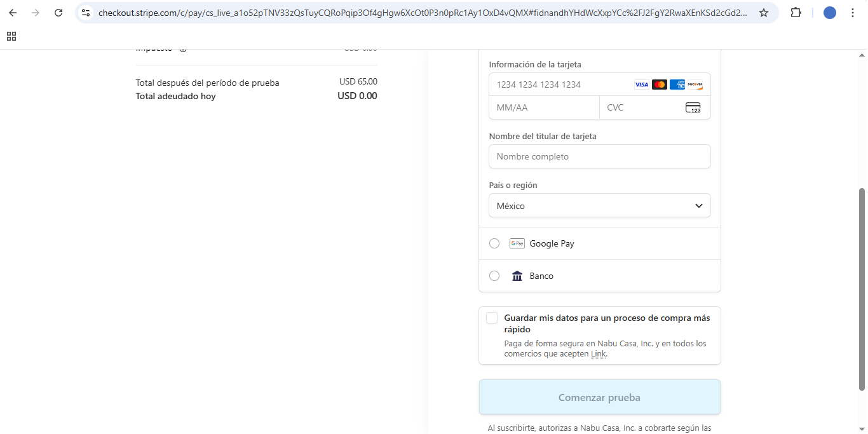This screenshot has width=868, height=434.
Task: Select the Banco payment option
Action: coord(494,276)
